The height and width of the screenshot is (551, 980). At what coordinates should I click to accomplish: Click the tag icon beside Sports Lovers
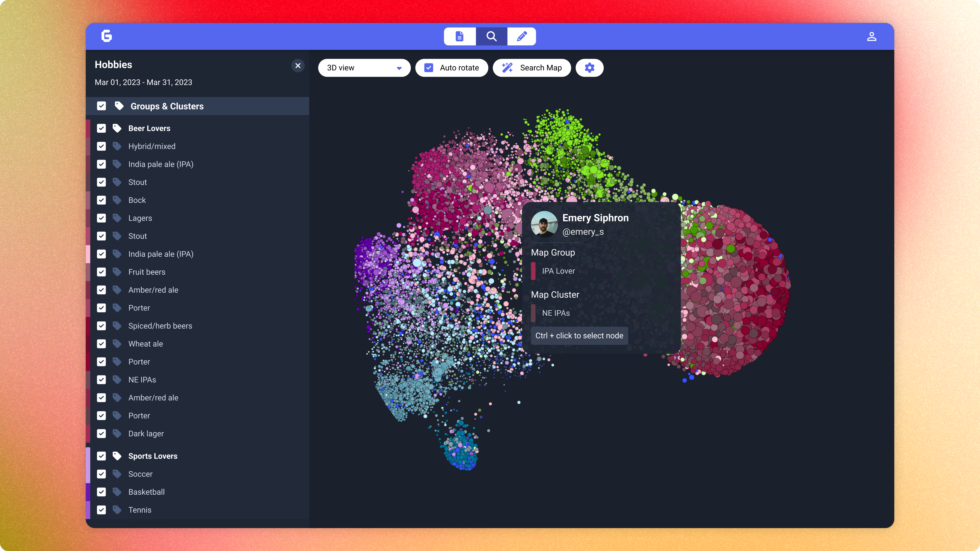click(117, 456)
